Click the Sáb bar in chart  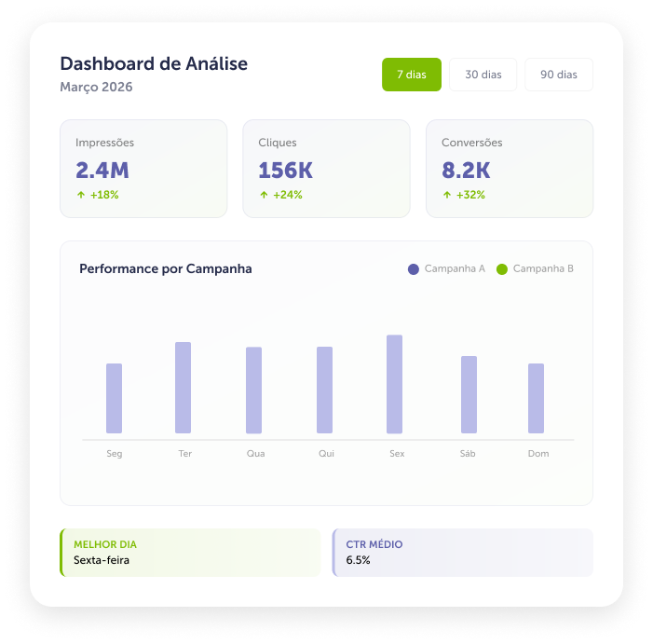click(x=469, y=394)
